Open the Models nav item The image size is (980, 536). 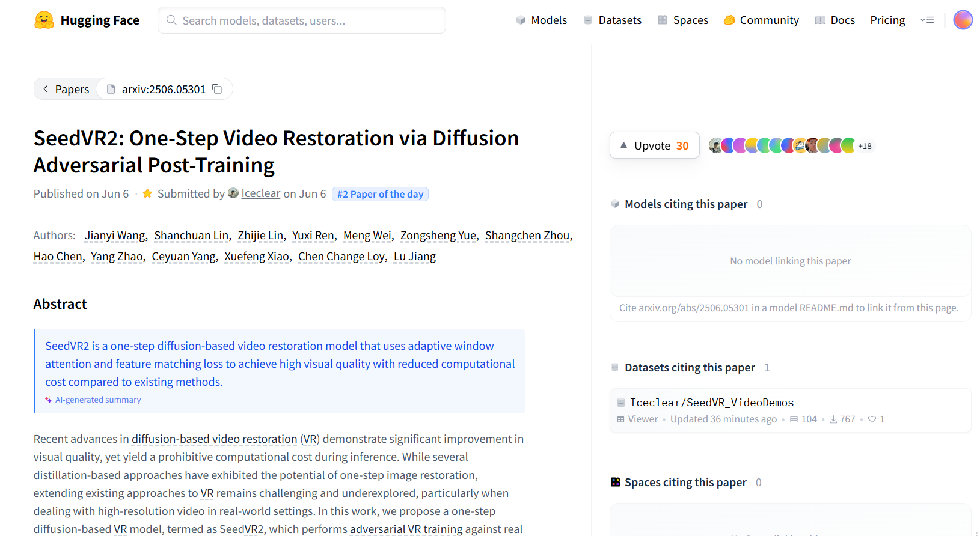542,20
